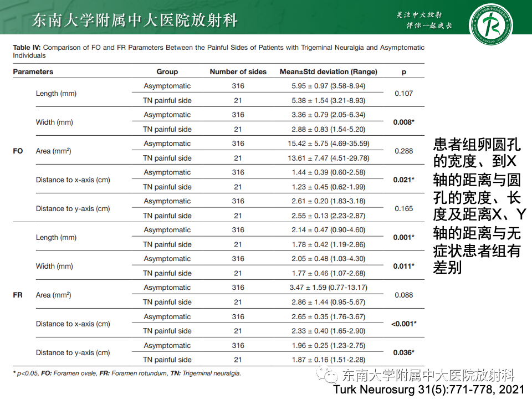
Task: Click the value 1.87 ± 0.16 (1.51-2.28)
Action: point(329,360)
